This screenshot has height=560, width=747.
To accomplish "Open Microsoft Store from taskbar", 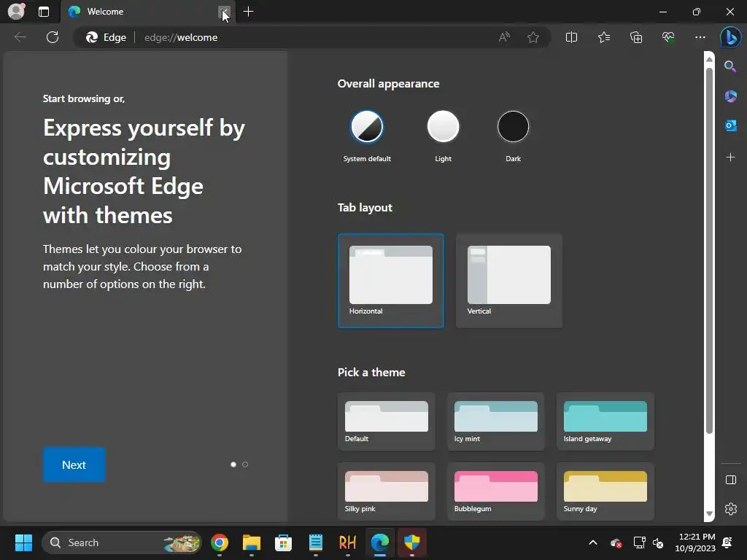I will coord(284,542).
